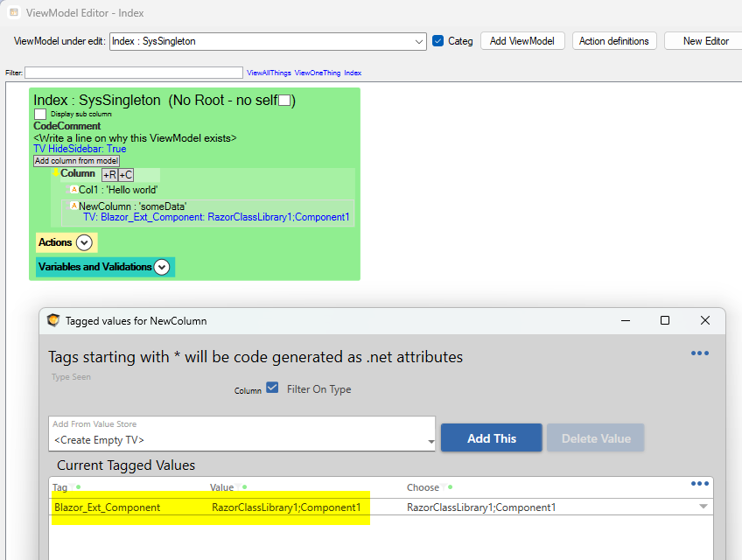
Task: Click the attribute icon next to Col1
Action: click(x=73, y=190)
